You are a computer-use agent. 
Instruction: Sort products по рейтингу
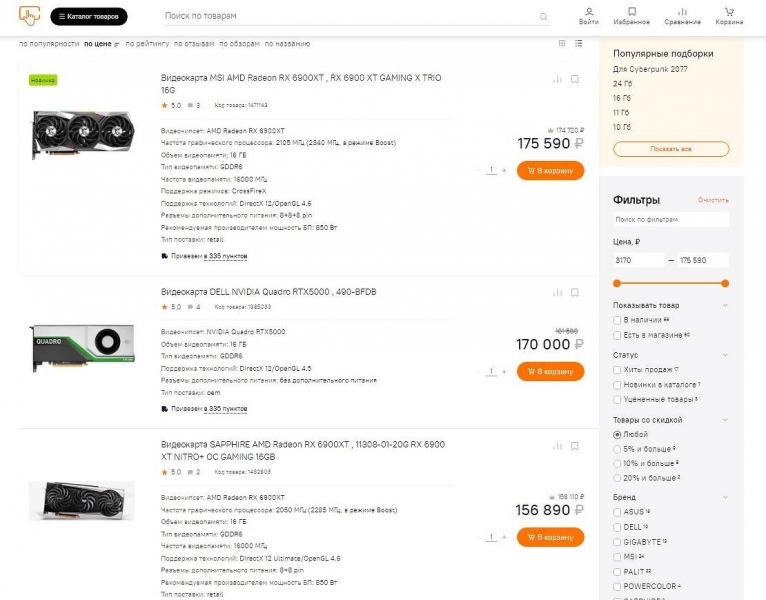(x=147, y=44)
